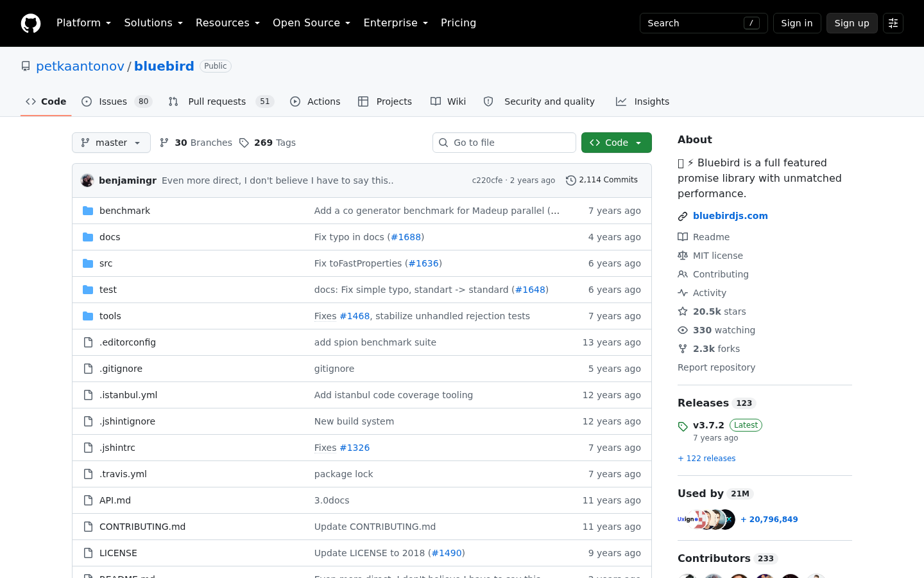Screen dimensions: 924x578
Task: Switch to the Wiki tab
Action: (x=449, y=101)
